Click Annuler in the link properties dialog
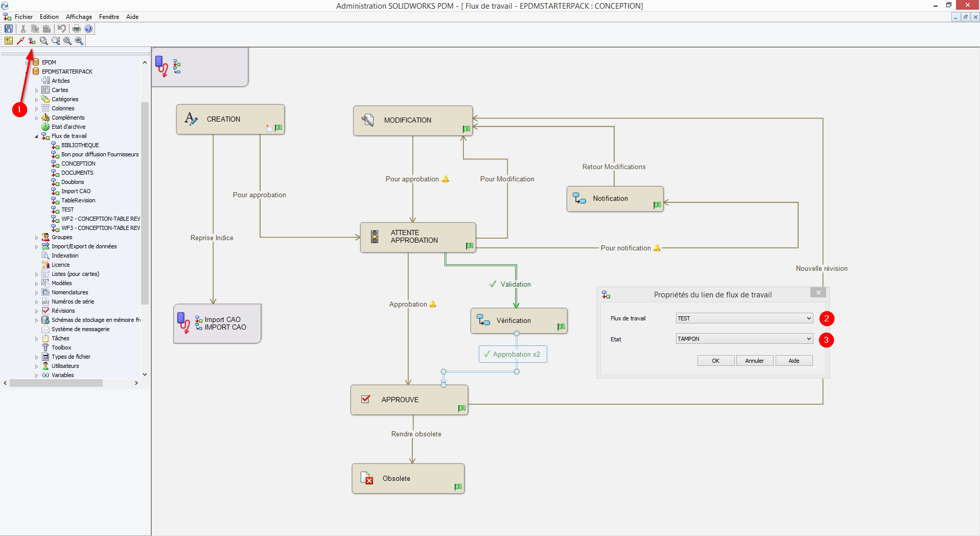The width and height of the screenshot is (980, 536). (x=754, y=361)
